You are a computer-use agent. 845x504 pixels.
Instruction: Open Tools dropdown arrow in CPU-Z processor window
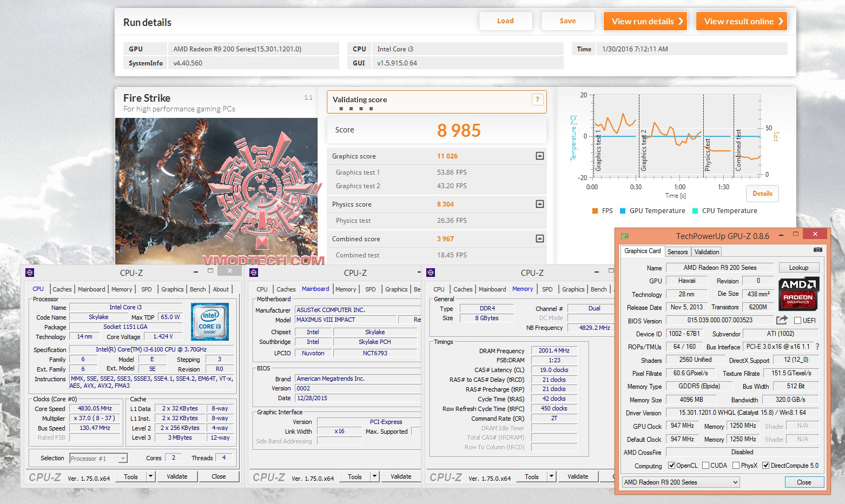tap(150, 476)
